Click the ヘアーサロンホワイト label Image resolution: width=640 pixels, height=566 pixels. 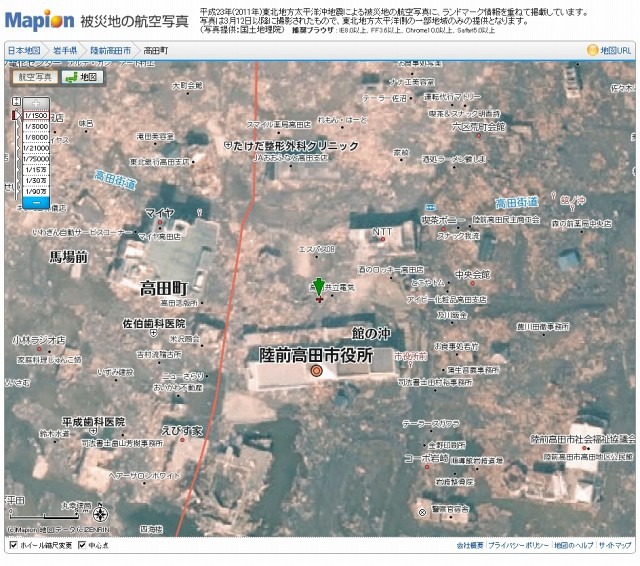(144, 476)
